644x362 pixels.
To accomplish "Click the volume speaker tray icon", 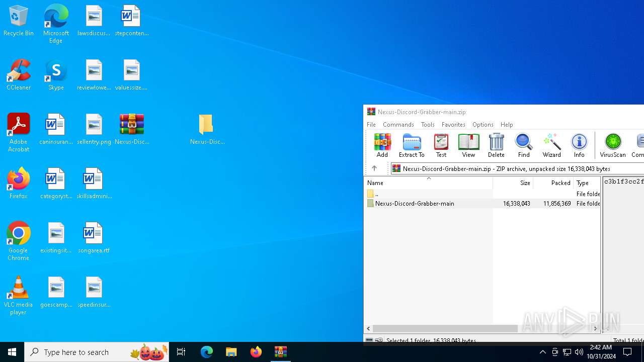I will point(579,352).
